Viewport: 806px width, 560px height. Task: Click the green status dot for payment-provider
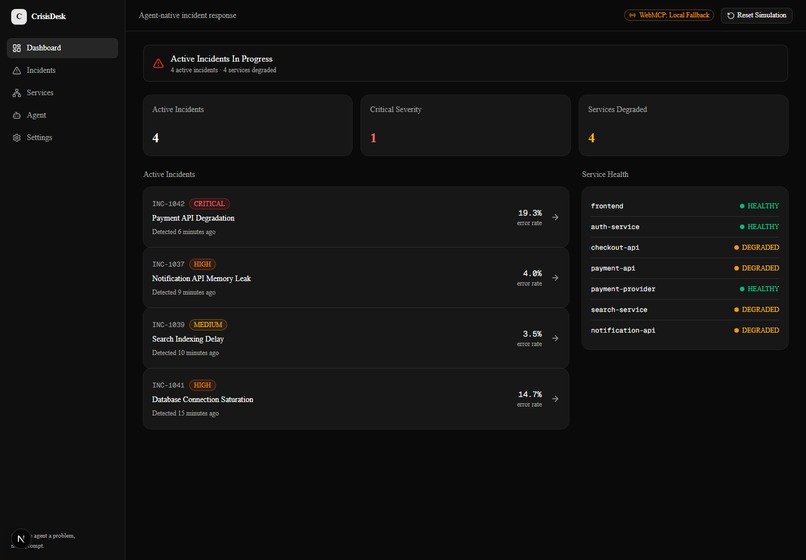[x=742, y=289]
